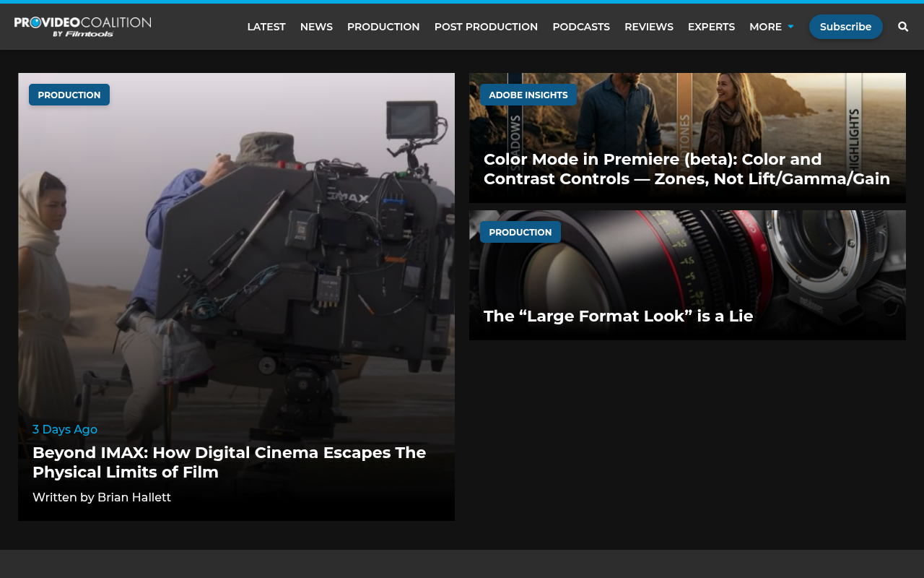Click the Subscribe button
This screenshot has width=924, height=578.
(x=845, y=27)
